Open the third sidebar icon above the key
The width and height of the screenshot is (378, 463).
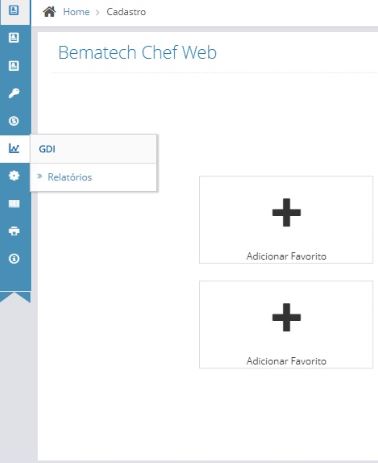[14, 66]
